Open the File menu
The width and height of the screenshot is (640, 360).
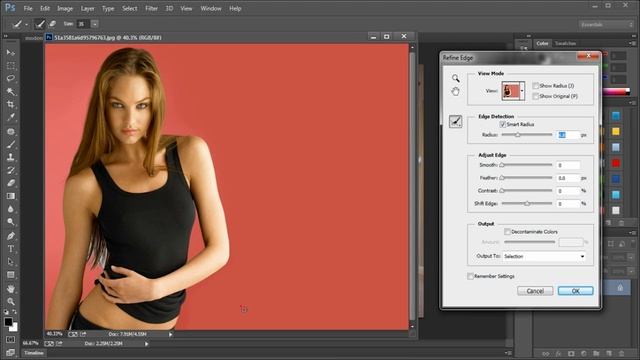pos(28,8)
